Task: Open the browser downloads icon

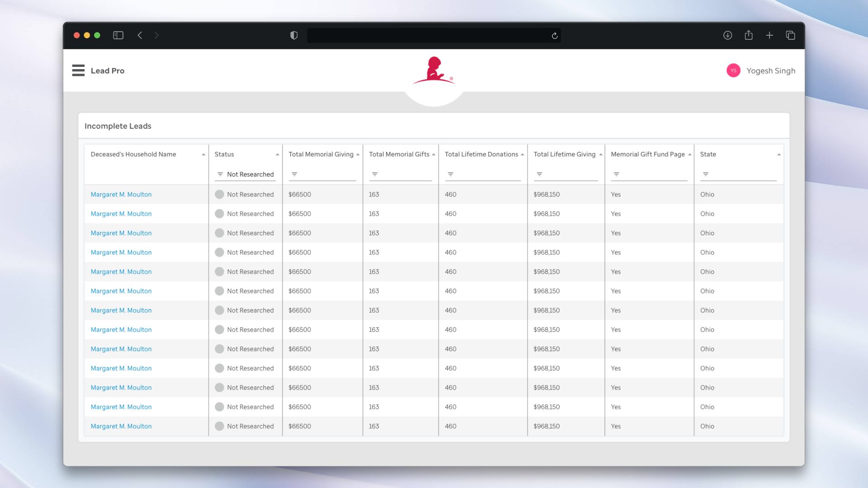Action: [x=727, y=35]
